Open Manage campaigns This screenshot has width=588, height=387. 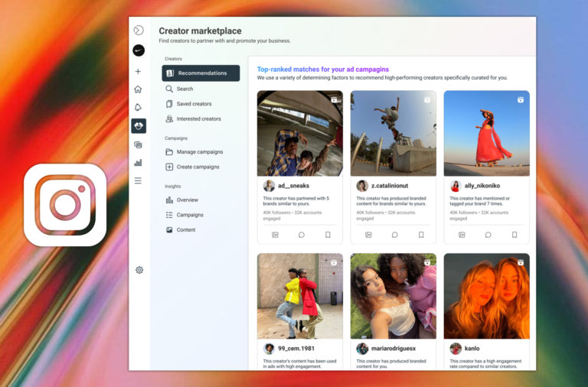click(x=201, y=151)
